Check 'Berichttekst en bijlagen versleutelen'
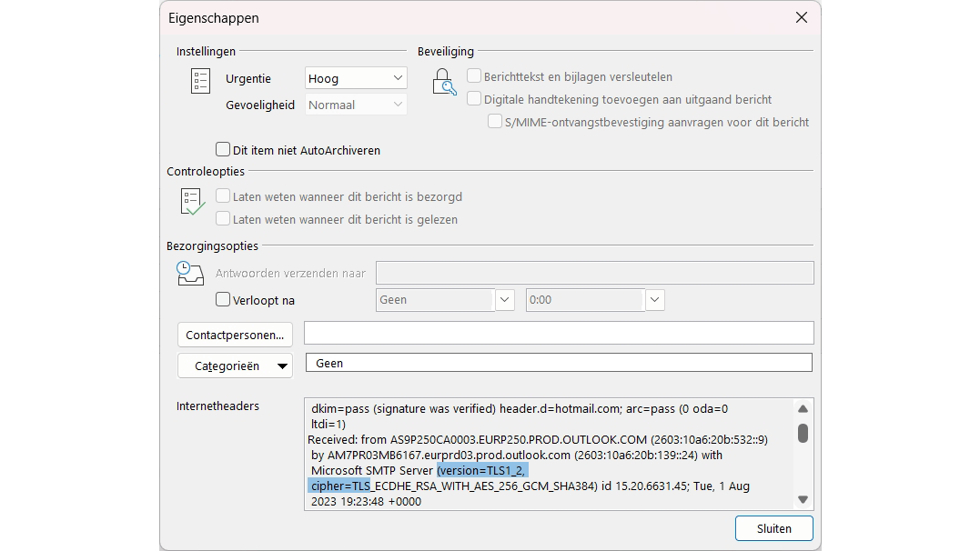 click(474, 76)
